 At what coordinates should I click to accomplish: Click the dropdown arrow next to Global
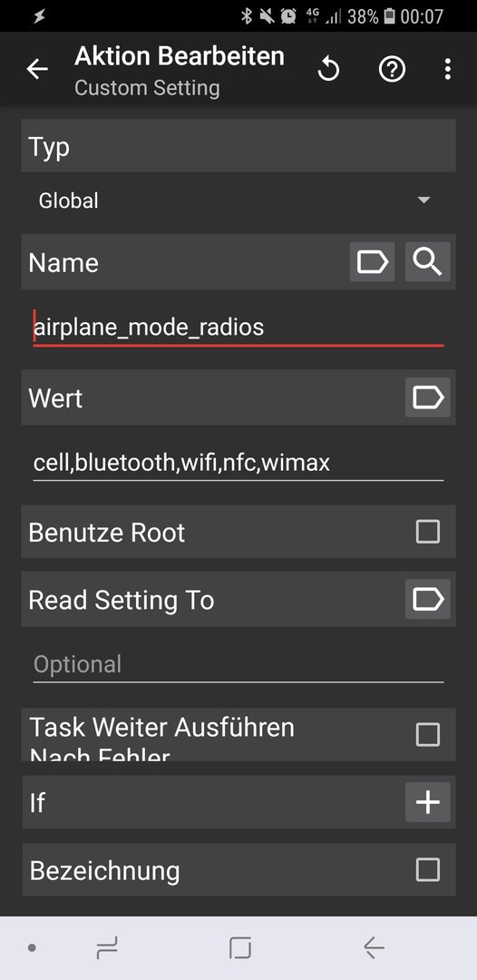point(423,201)
